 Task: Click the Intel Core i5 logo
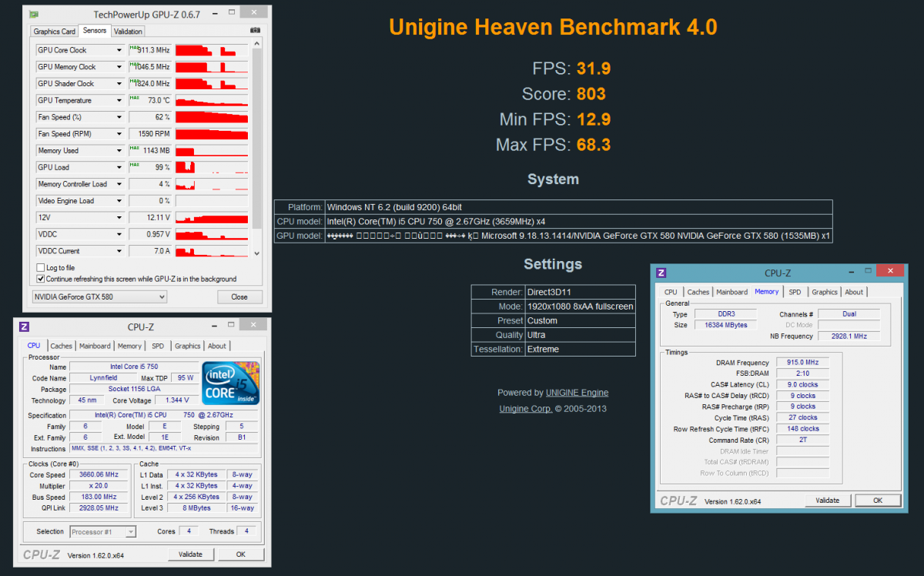click(231, 383)
